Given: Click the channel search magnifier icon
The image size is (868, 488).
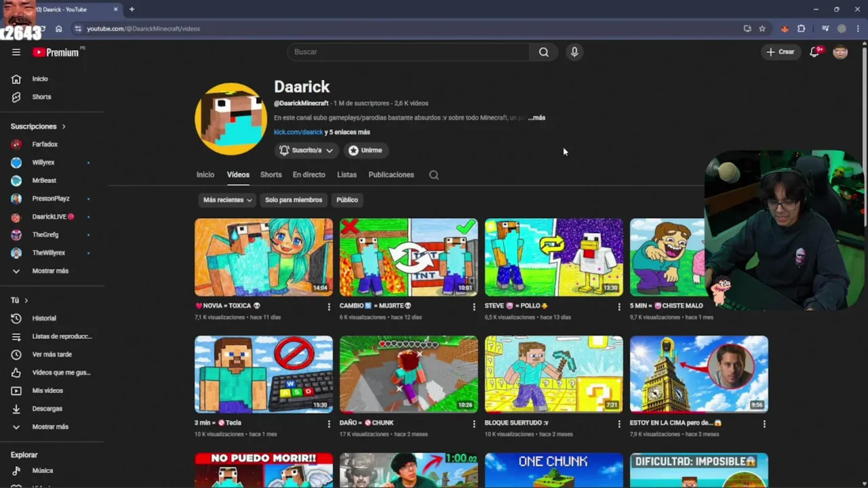Looking at the screenshot, I should [434, 175].
